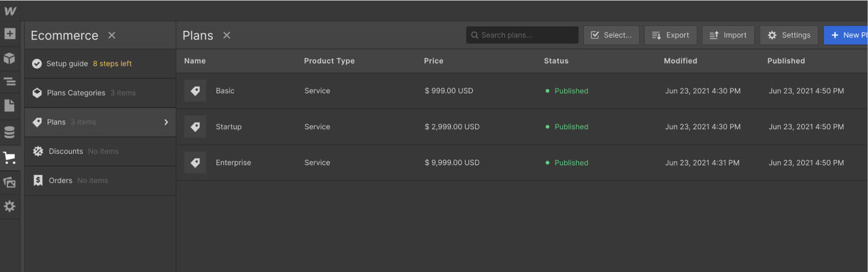Open the Orders section
This screenshot has height=272, width=868.
[61, 181]
